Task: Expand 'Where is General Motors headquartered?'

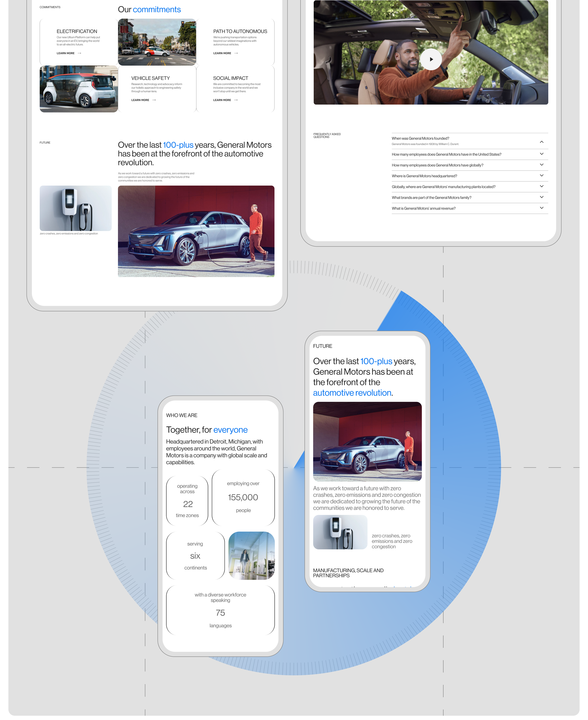Action: click(542, 176)
